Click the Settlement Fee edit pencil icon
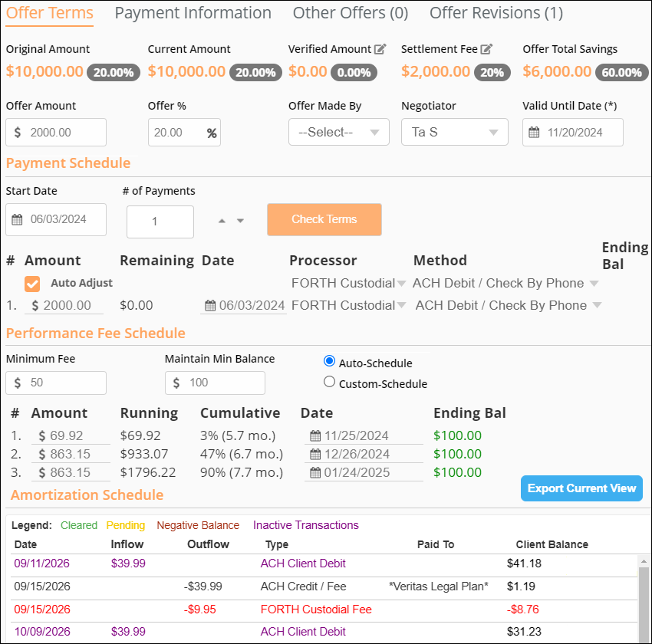 [486, 49]
